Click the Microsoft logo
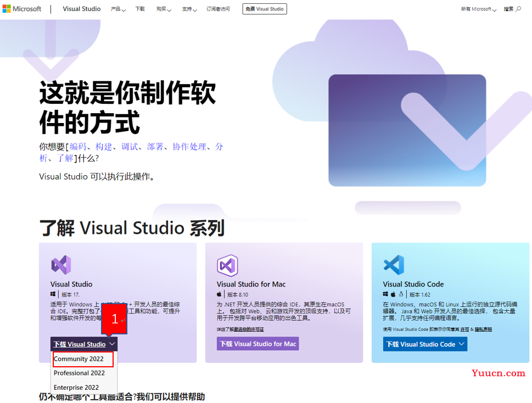The width and height of the screenshot is (532, 403). pyautogui.click(x=22, y=9)
